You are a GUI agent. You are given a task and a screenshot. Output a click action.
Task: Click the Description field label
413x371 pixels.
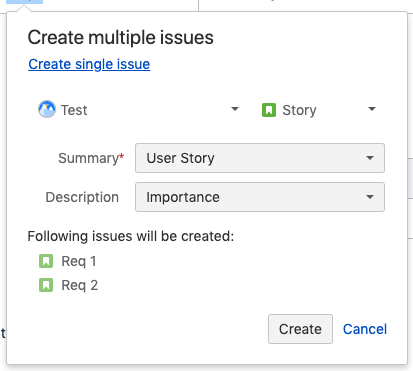coord(82,197)
